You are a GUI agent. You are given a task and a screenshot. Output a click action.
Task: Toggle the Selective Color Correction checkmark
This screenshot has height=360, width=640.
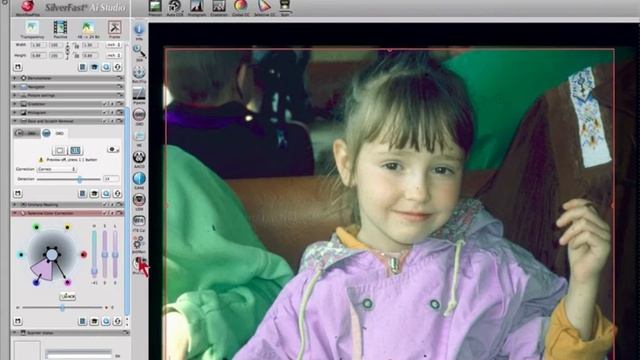pyautogui.click(x=105, y=213)
